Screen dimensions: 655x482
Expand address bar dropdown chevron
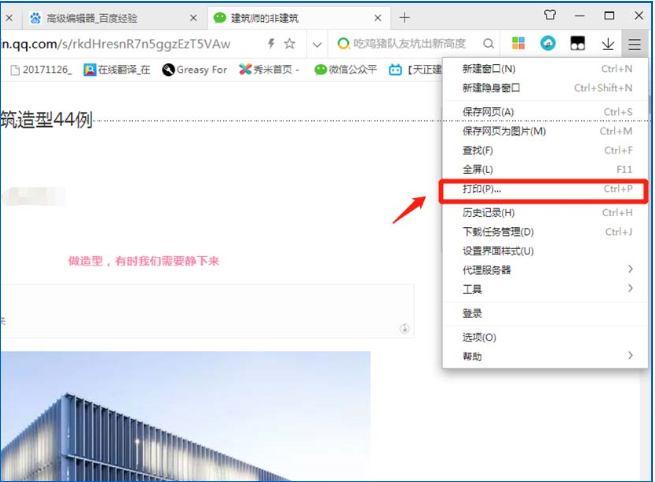[x=317, y=44]
